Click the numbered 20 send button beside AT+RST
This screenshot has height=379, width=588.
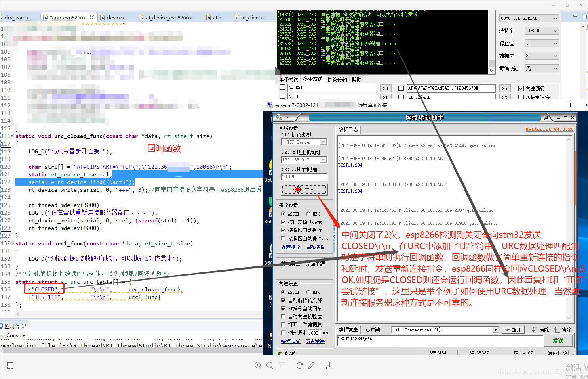point(385,88)
